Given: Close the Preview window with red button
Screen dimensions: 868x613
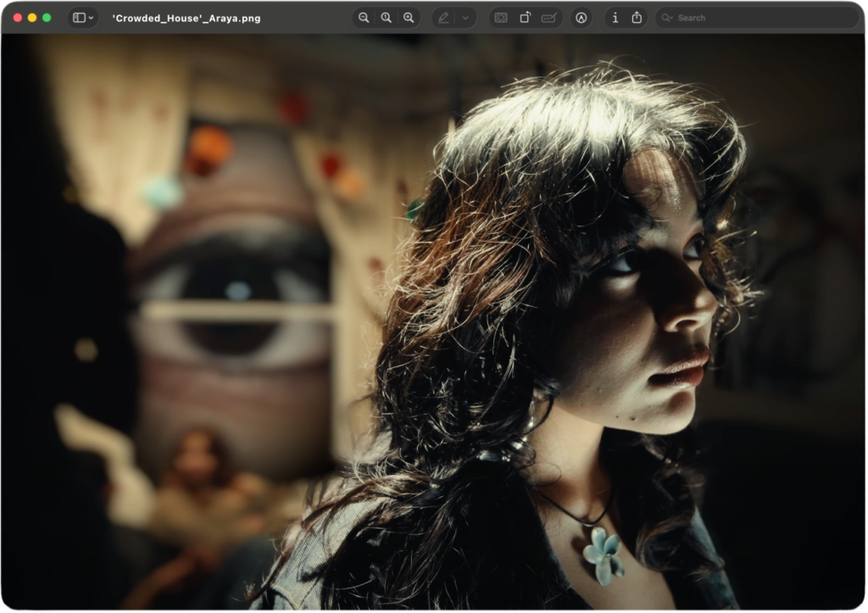Looking at the screenshot, I should click(x=18, y=18).
